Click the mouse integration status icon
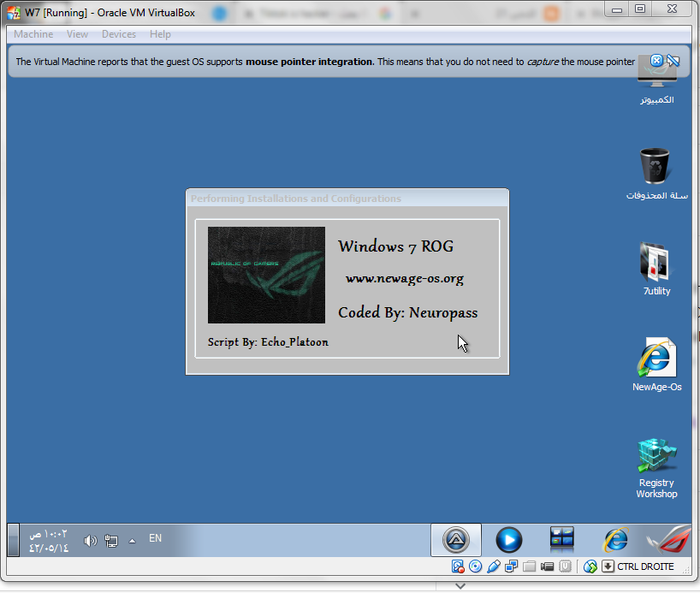 point(590,566)
